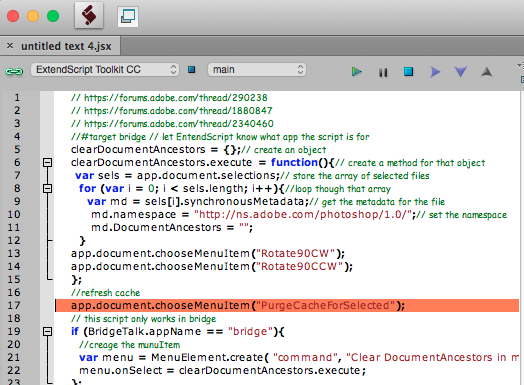Click the MenuElement.create line

pyautogui.click(x=299, y=358)
